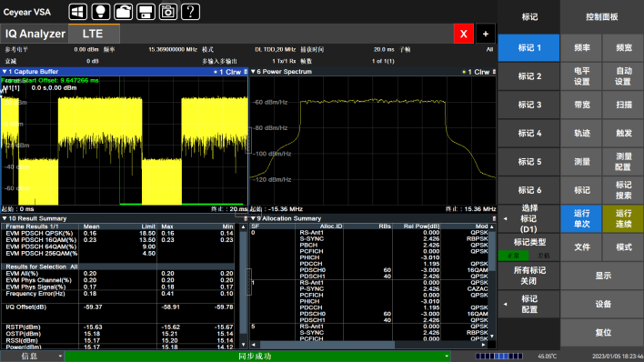Select 标记 4 marker
644x362 pixels.
pyautogui.click(x=529, y=133)
